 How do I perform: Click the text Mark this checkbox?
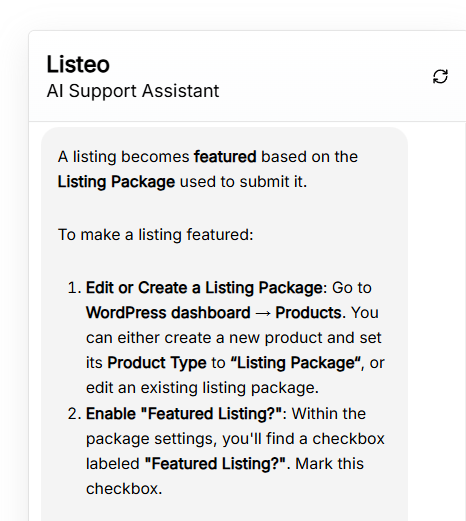(x=225, y=476)
